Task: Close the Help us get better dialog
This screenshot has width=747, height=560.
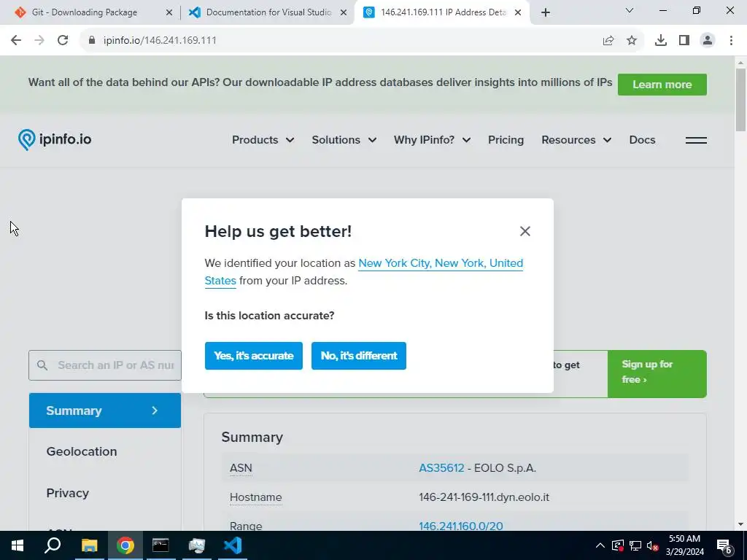Action: point(525,231)
